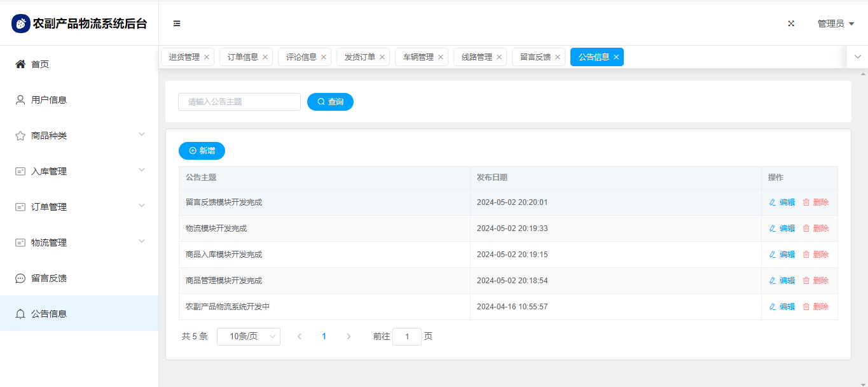Toggle fullscreen mode icon in header
The image size is (868, 387).
point(791,24)
